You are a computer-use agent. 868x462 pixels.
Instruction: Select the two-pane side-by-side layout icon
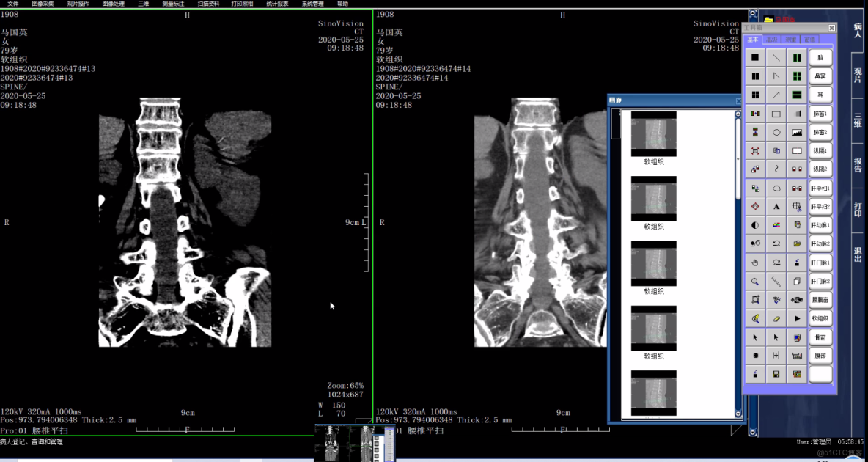point(755,76)
